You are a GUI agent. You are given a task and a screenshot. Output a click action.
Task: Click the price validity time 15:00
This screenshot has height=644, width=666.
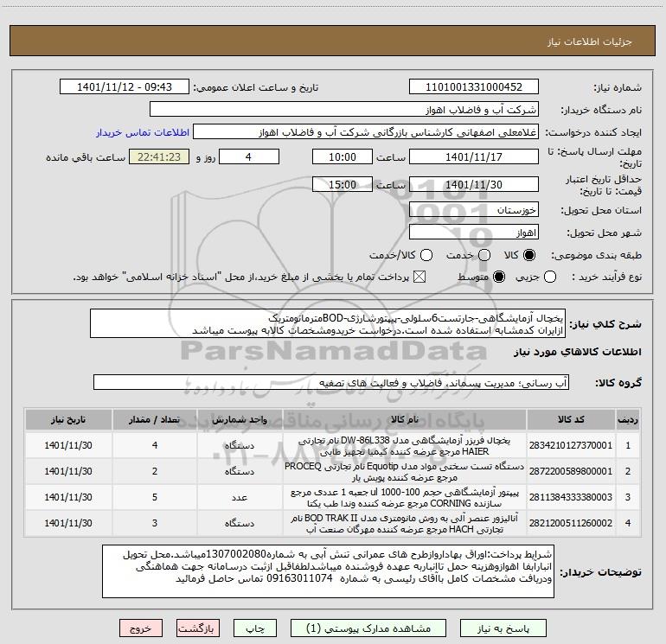[343, 184]
